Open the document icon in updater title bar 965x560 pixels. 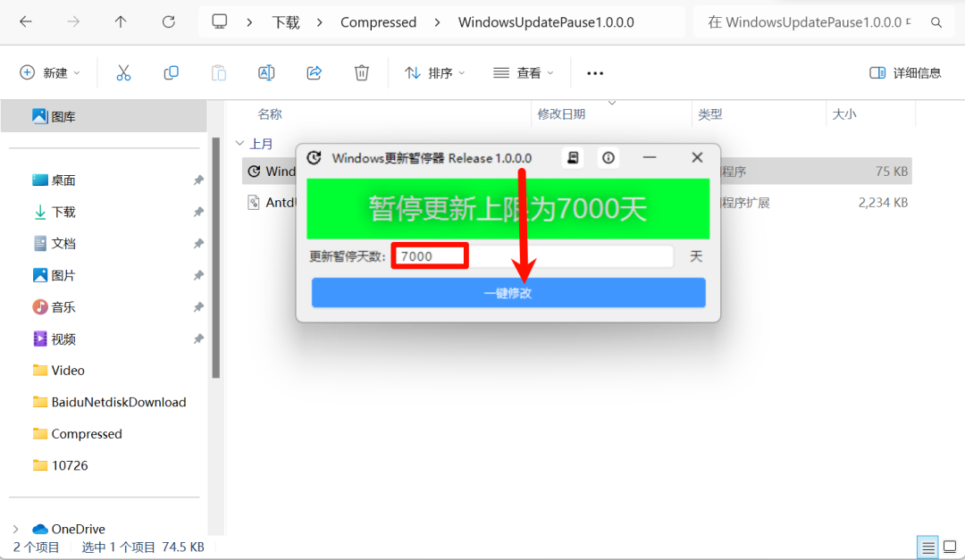tap(573, 158)
